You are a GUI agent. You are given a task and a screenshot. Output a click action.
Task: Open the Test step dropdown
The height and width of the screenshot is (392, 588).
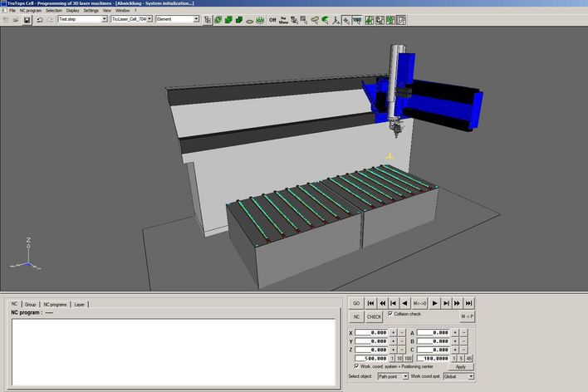[102, 19]
